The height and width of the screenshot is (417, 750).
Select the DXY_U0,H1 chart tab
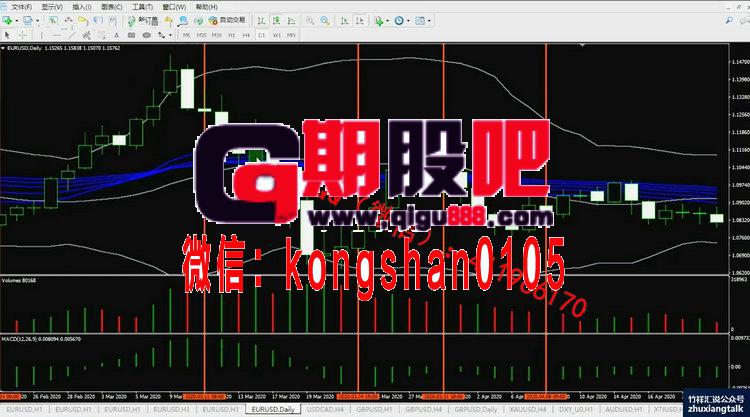(x=575, y=410)
